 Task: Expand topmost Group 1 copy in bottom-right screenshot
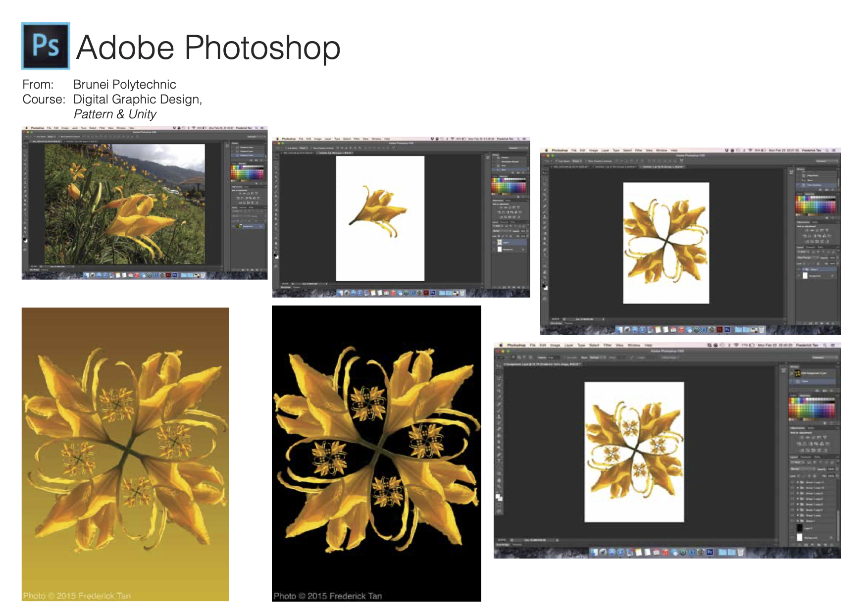pyautogui.click(x=797, y=482)
